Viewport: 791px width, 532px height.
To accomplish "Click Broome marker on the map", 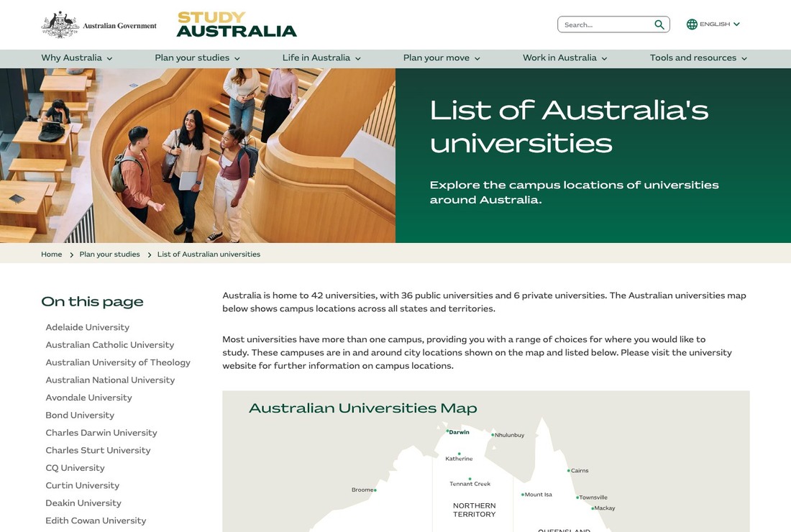I will (x=375, y=490).
